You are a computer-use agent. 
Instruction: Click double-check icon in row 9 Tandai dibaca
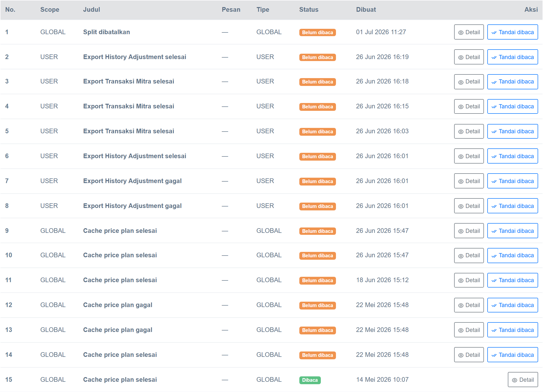(x=494, y=231)
